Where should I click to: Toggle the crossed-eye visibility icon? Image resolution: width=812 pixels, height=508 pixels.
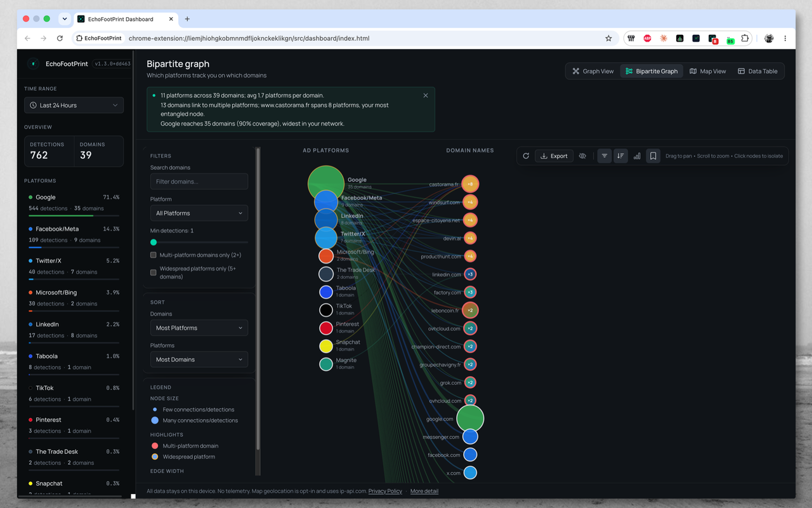coord(582,156)
